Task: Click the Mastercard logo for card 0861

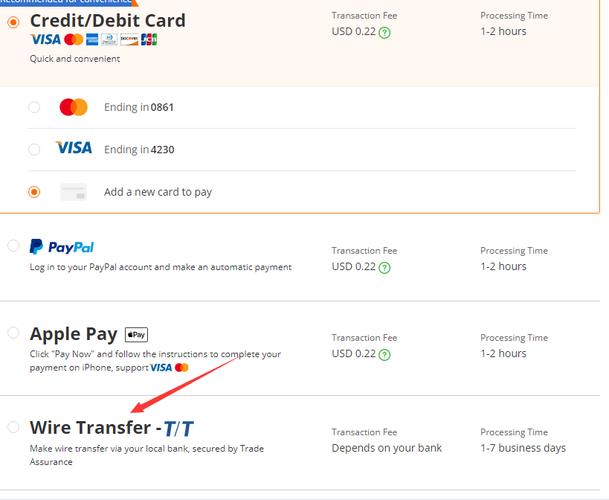Action: 73,107
